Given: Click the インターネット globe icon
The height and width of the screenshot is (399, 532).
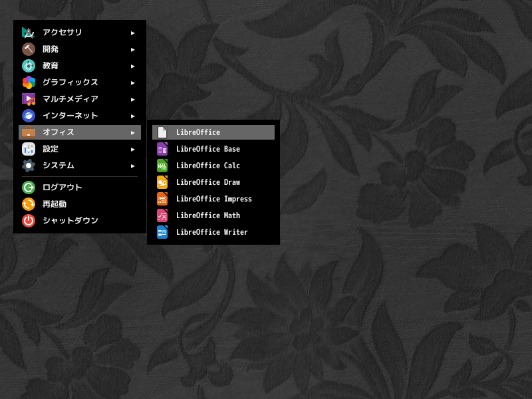Looking at the screenshot, I should (29, 116).
